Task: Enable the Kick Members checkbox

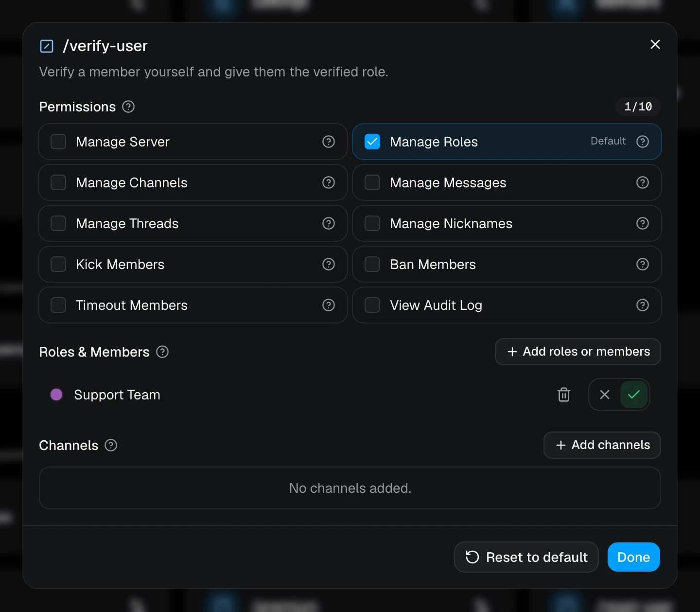Action: tap(58, 264)
